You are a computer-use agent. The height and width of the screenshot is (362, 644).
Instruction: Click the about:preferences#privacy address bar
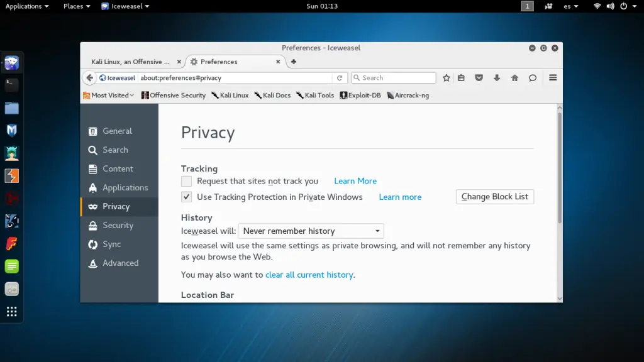click(x=235, y=78)
